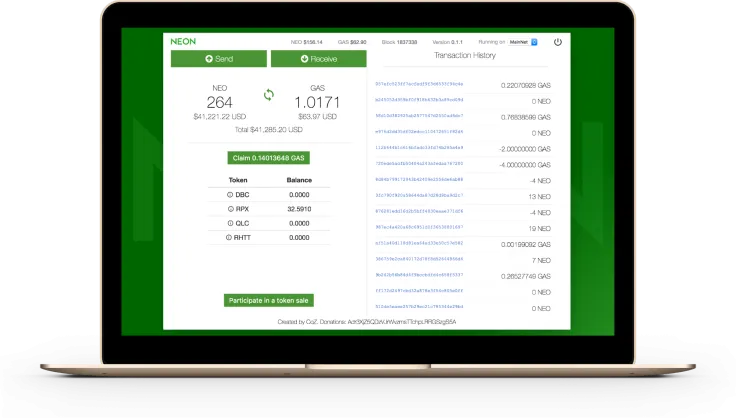Click the NEON logo
The image size is (736, 418).
[x=183, y=41]
